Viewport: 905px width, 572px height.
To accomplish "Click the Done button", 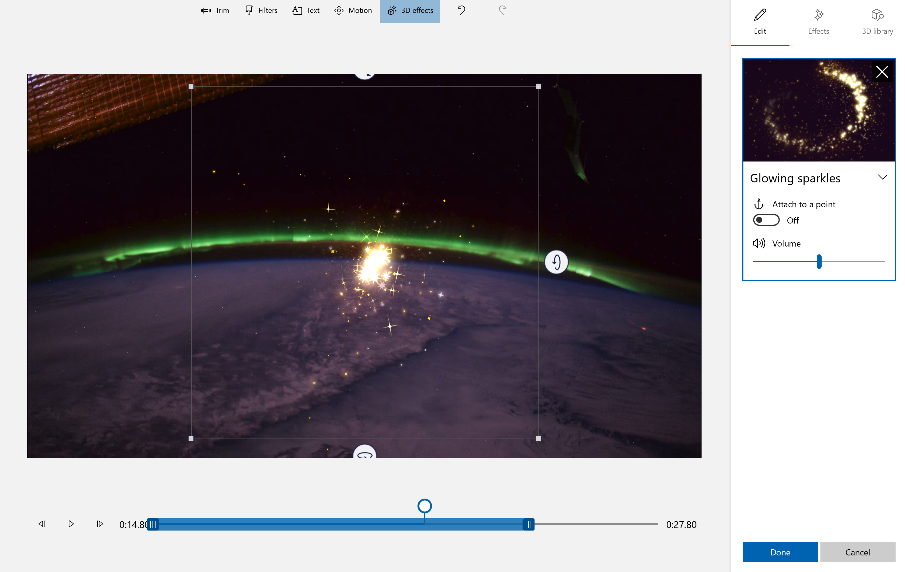I will coord(780,552).
